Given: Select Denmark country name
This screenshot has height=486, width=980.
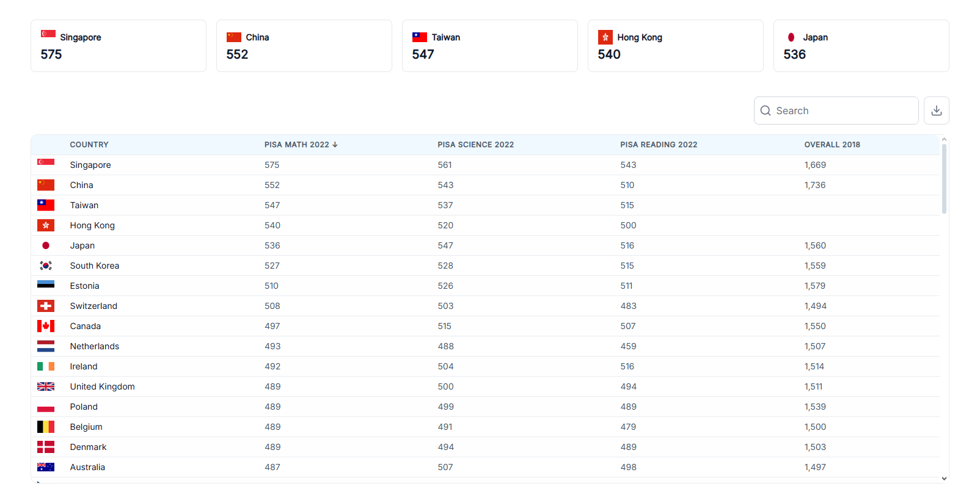Looking at the screenshot, I should pos(88,447).
